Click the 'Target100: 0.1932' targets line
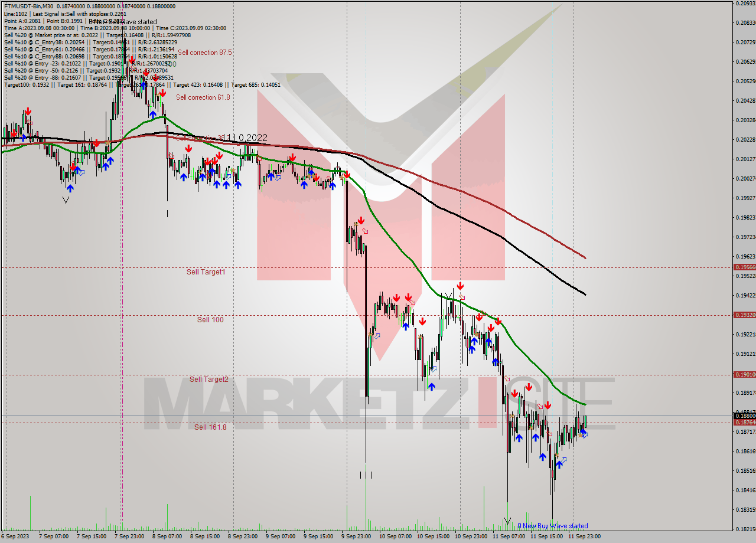The width and height of the screenshot is (756, 543). point(142,85)
